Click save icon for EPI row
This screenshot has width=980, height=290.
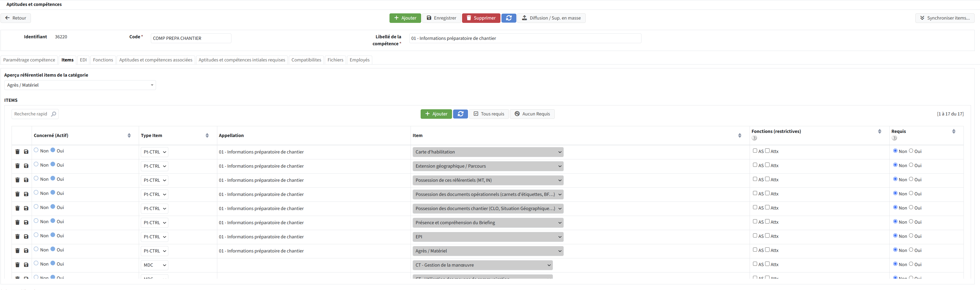pyautogui.click(x=26, y=237)
